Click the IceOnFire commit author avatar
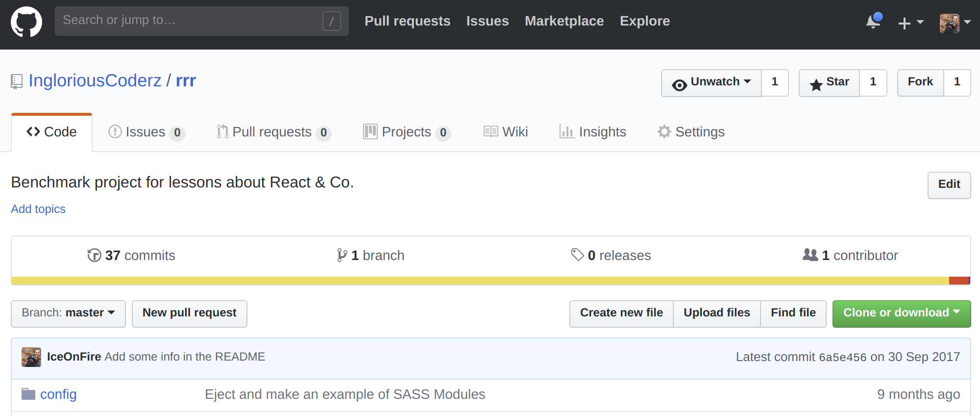The image size is (980, 416). tap(31, 357)
